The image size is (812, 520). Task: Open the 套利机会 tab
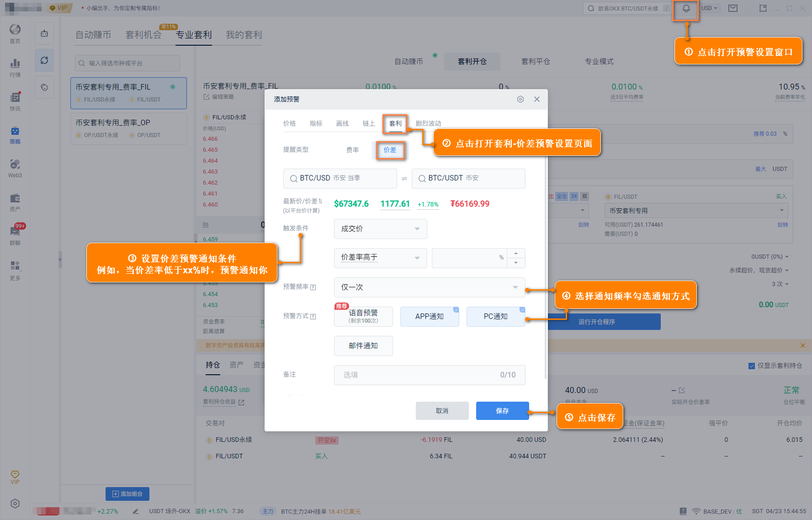click(143, 35)
